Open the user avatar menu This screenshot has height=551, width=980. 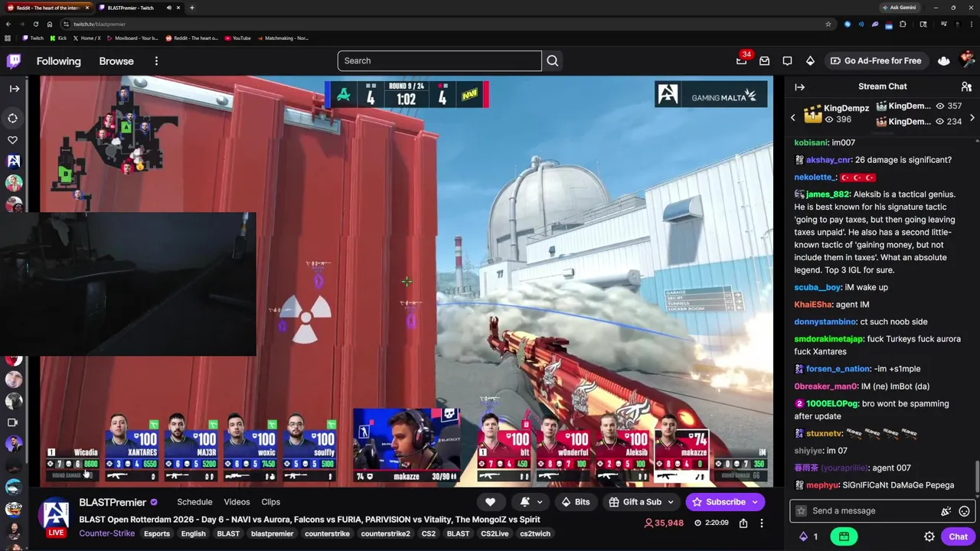966,60
